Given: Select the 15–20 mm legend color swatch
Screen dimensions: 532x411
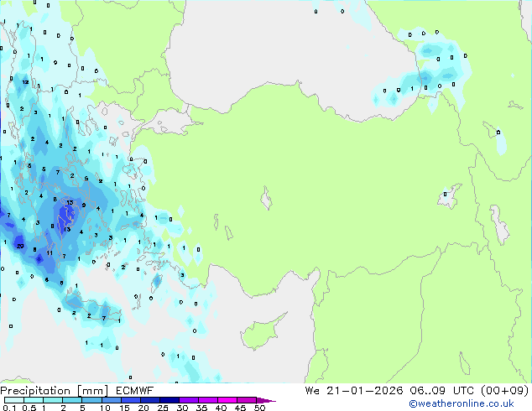Looking at the screenshot, I should 130,400.
